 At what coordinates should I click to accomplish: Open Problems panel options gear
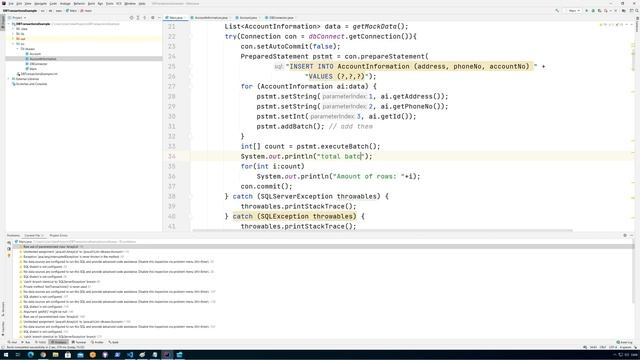tap(625, 236)
